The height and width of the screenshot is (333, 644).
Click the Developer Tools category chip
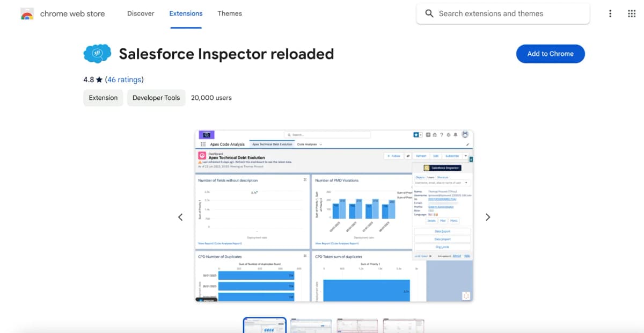(156, 98)
